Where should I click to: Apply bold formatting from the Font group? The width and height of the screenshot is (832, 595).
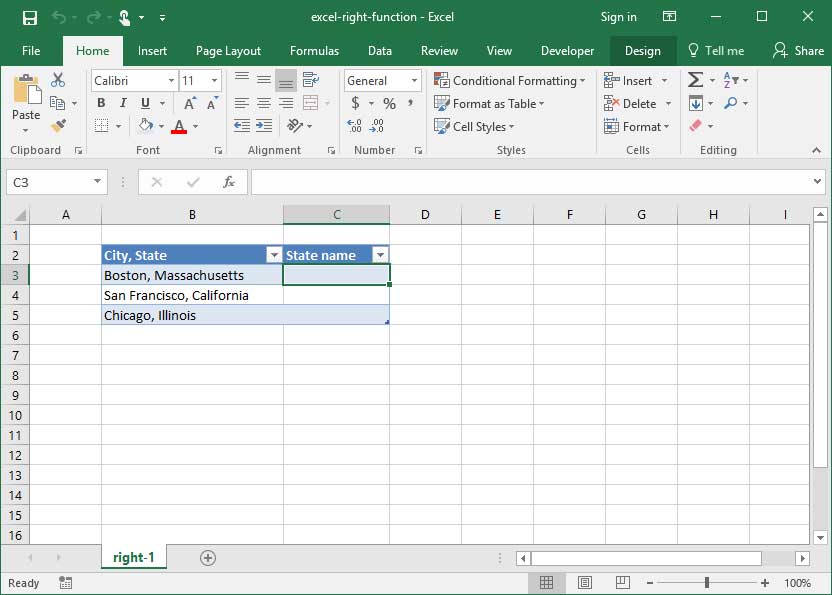[100, 103]
